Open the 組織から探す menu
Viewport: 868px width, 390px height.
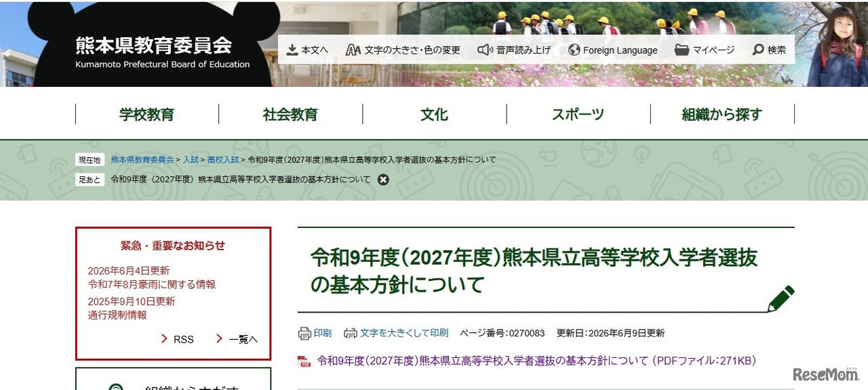722,115
